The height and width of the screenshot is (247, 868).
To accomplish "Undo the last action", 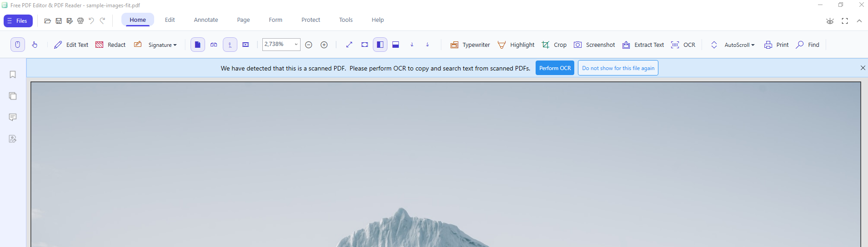I will [91, 21].
